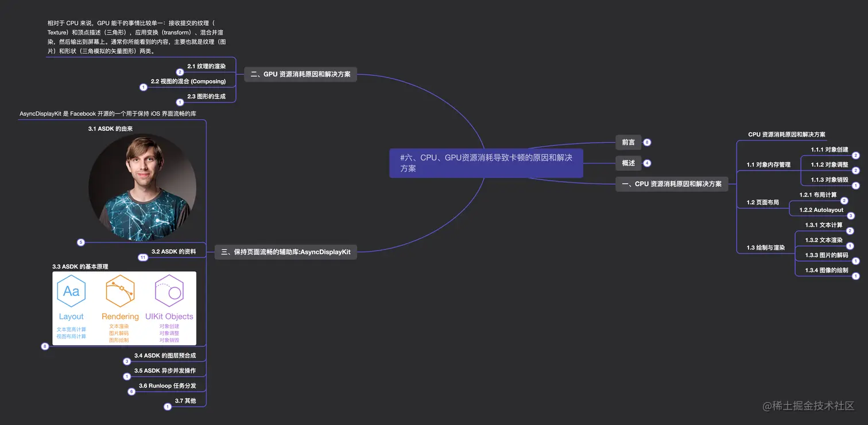Select the 1.1.1 对象创建 node

click(x=829, y=150)
